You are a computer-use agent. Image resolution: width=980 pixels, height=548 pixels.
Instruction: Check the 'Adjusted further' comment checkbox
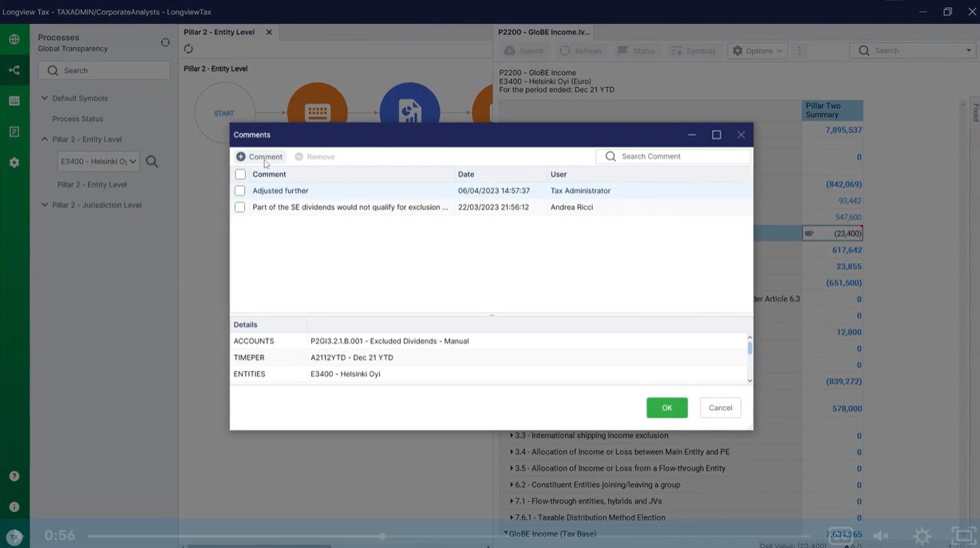point(239,191)
